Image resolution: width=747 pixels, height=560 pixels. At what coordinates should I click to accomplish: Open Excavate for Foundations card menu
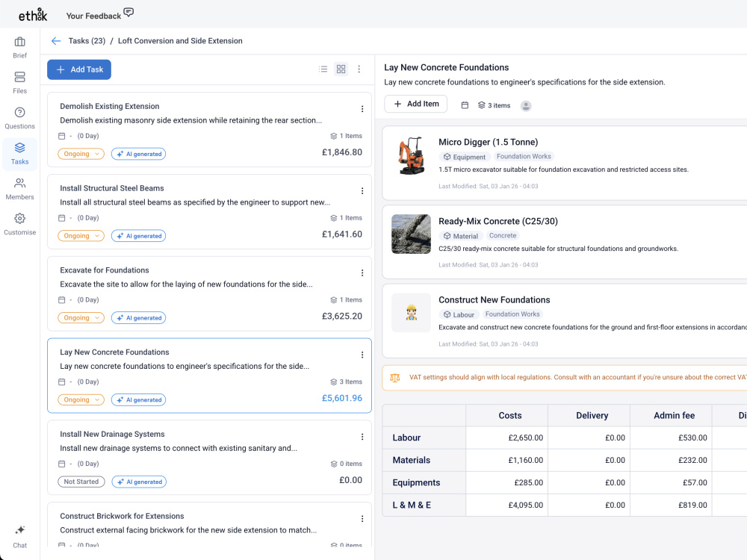pos(362,273)
